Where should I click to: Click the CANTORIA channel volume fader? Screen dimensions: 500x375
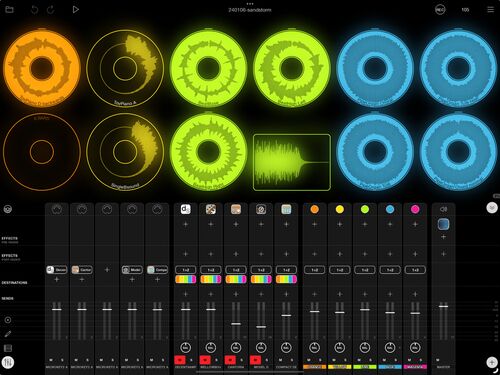(236, 324)
